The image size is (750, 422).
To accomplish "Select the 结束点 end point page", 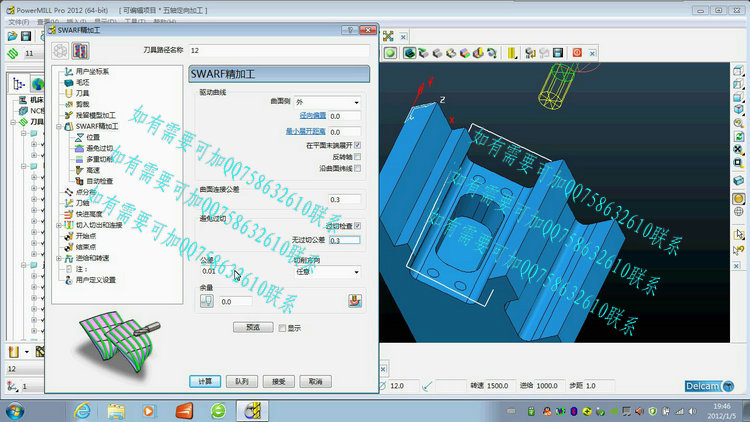I will pos(86,247).
